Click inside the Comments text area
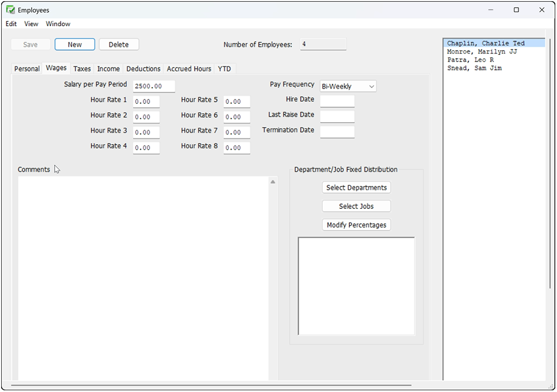The width and height of the screenshot is (557, 392). [143, 278]
